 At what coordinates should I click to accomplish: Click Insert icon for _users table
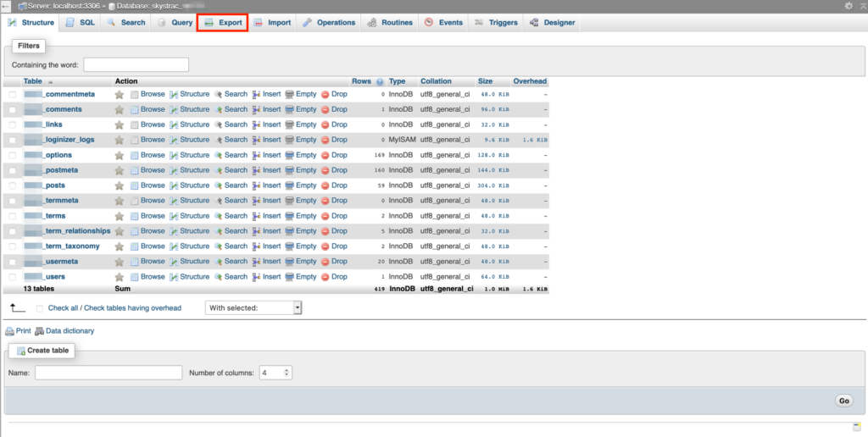(256, 277)
